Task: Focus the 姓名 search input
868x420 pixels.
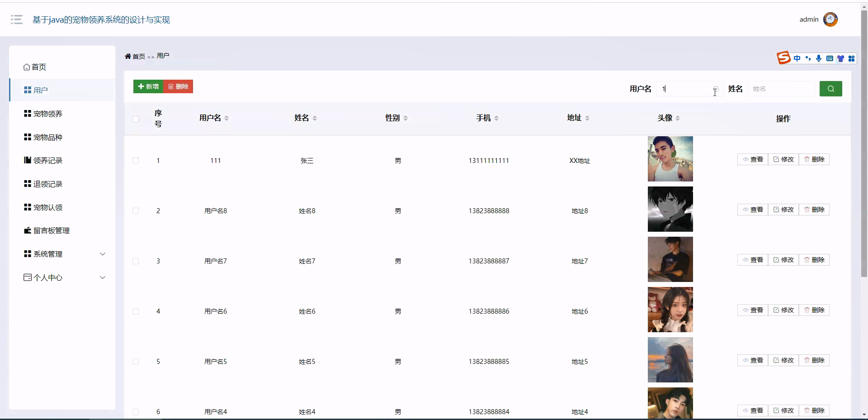Action: (x=781, y=89)
